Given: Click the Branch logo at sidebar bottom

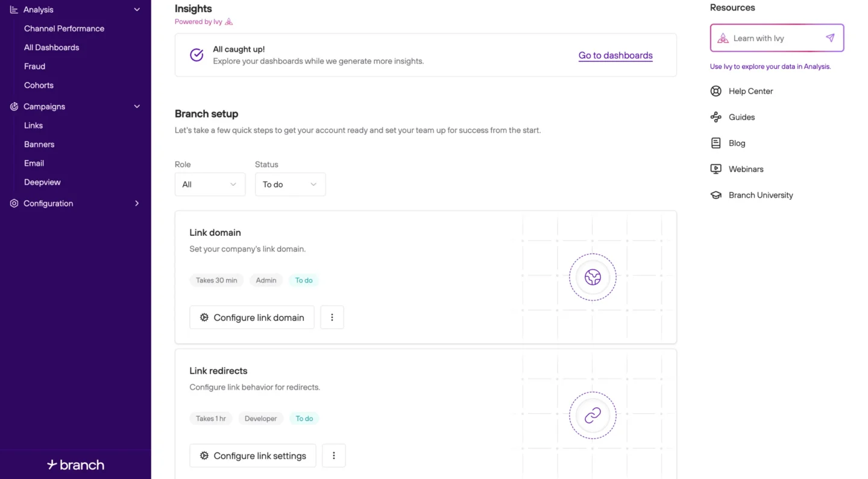Looking at the screenshot, I should click(75, 465).
